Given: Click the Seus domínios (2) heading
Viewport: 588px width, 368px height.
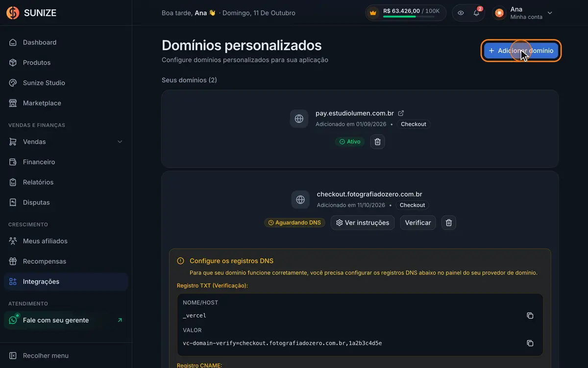Looking at the screenshot, I should point(189,80).
